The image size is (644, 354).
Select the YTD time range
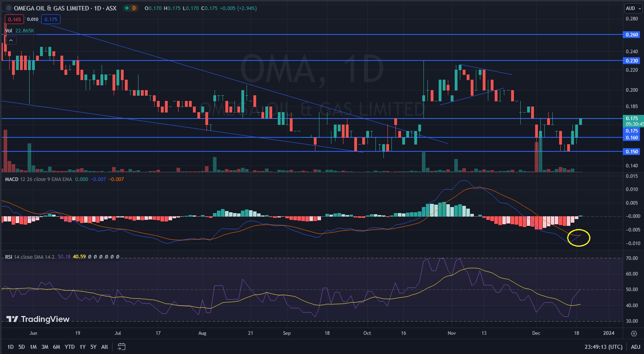(70, 347)
